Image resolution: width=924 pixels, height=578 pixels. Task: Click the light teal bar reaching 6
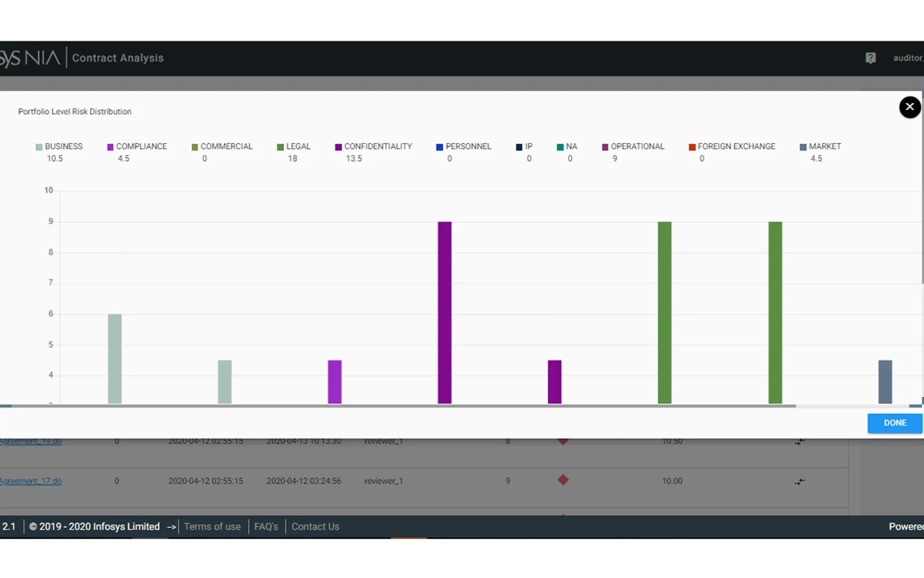coord(115,358)
